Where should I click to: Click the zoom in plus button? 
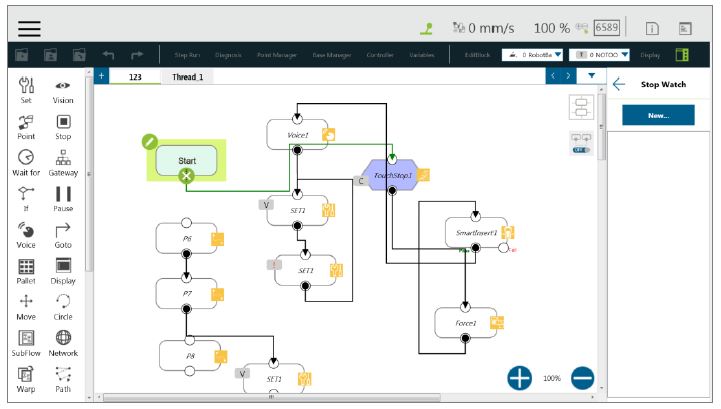(x=519, y=378)
